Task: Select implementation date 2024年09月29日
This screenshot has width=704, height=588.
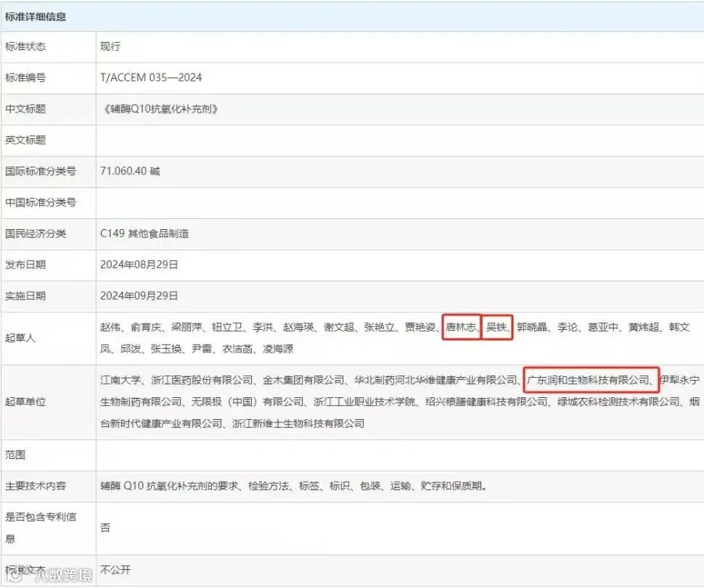Action: coord(138,296)
